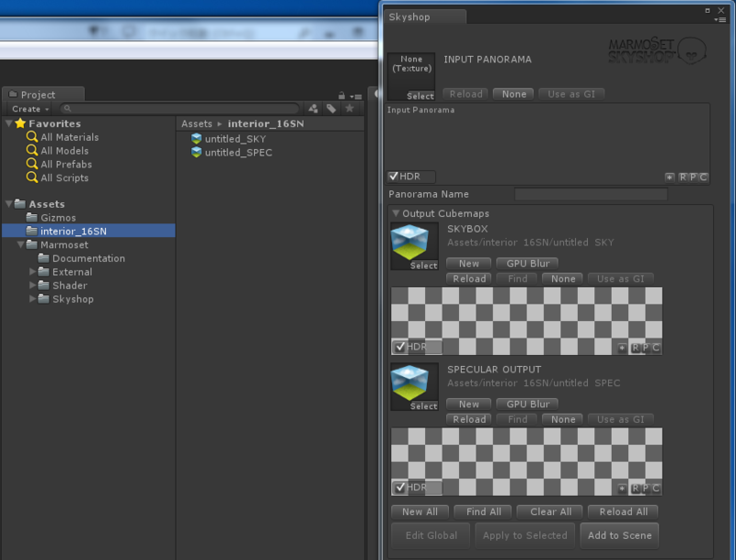The image size is (736, 560).
Task: Switch to the Skyshop tab
Action: coord(425,17)
